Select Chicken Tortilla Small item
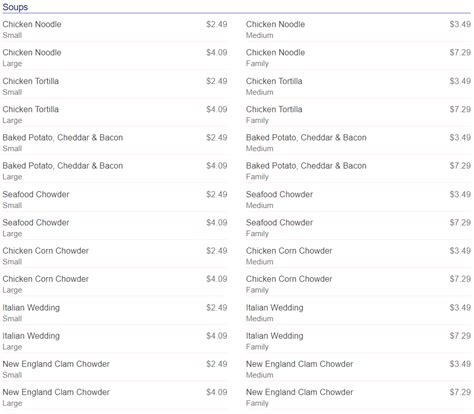Viewport: 474px width, 414px height. [115, 86]
